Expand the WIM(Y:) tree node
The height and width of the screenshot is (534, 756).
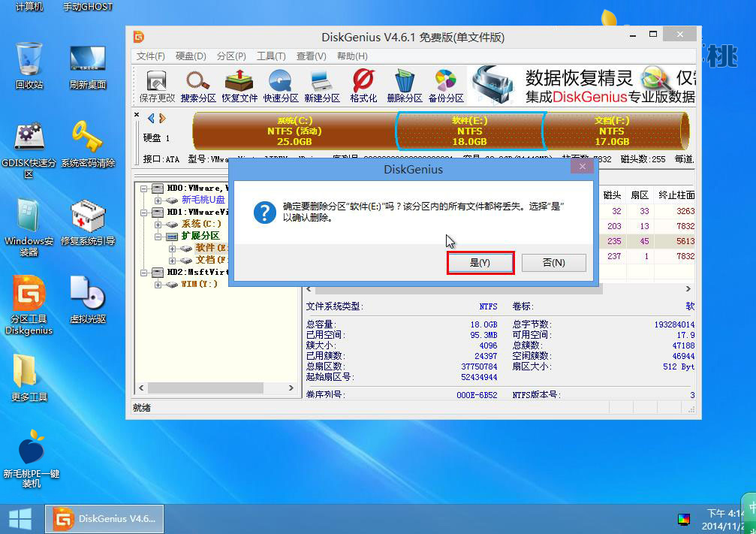click(x=158, y=285)
